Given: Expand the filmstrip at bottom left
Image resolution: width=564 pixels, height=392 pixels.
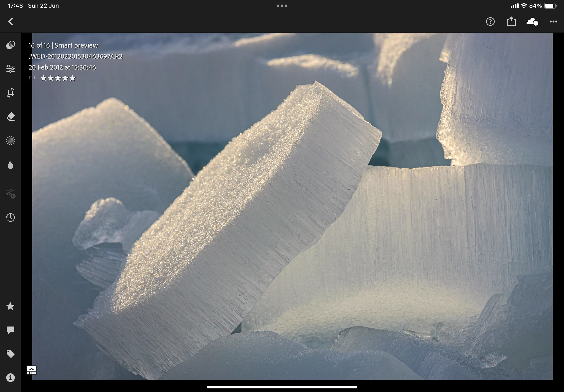Looking at the screenshot, I should (x=32, y=370).
